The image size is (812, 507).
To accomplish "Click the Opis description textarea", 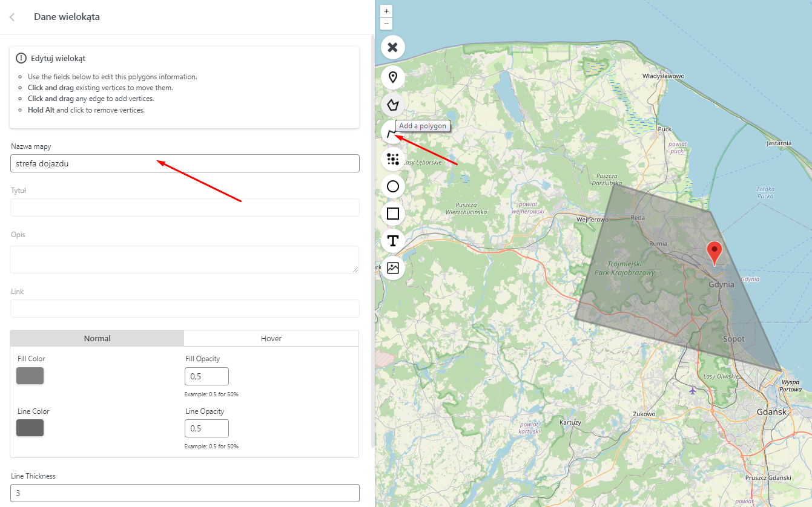I will coord(185,259).
